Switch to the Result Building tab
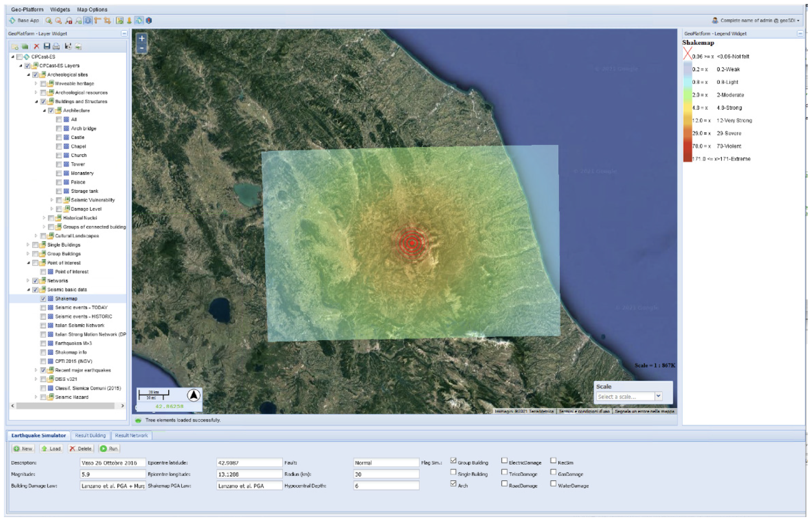Screen dimensions: 812x523 point(90,435)
